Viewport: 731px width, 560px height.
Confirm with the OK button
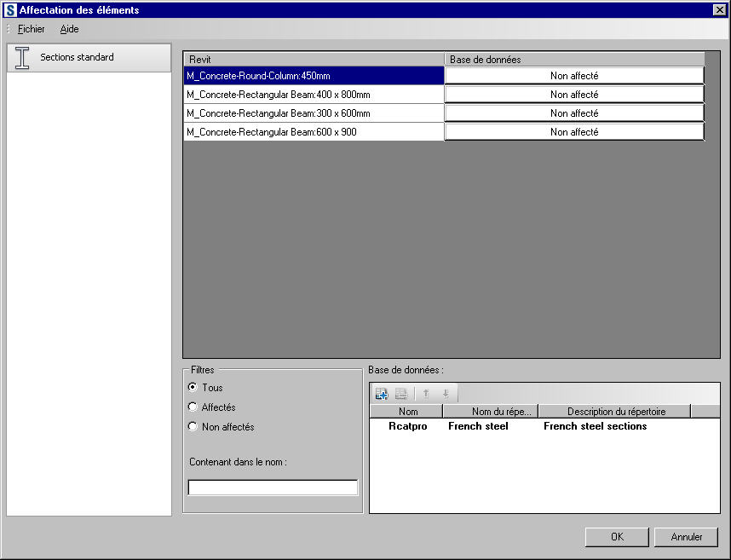pyautogui.click(x=617, y=537)
